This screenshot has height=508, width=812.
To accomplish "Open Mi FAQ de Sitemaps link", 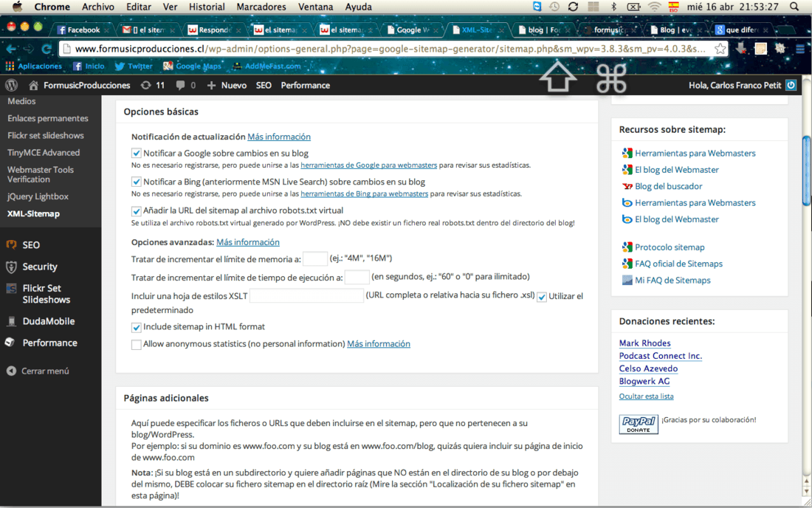I will coord(672,280).
